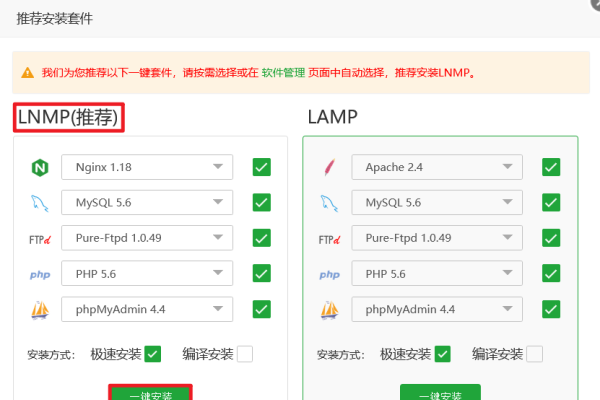Open the 软件管理 link in notice
The image size is (600, 400).
pyautogui.click(x=283, y=72)
